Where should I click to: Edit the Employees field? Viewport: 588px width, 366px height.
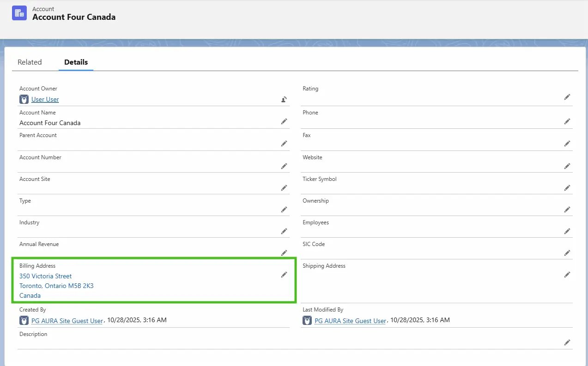(567, 231)
